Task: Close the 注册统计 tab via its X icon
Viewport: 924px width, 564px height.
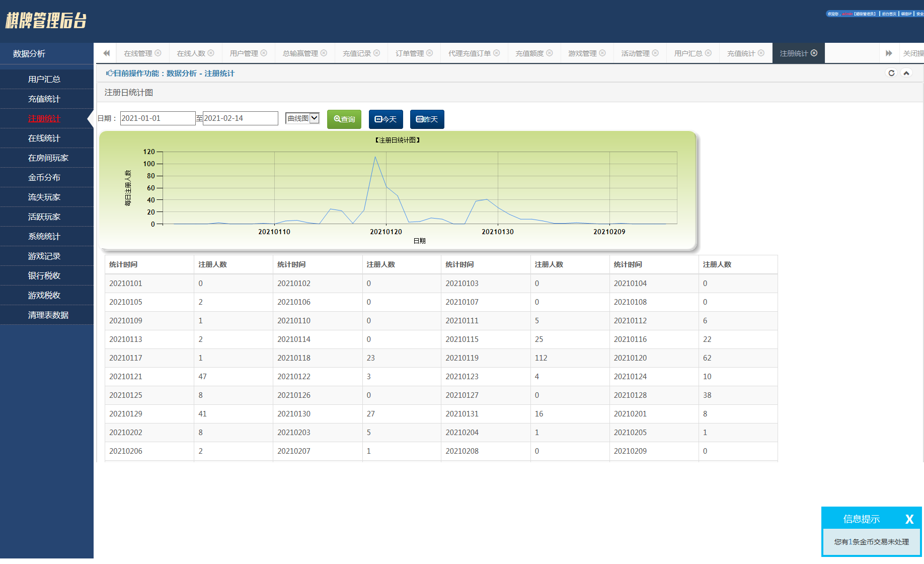Action: pyautogui.click(x=814, y=53)
